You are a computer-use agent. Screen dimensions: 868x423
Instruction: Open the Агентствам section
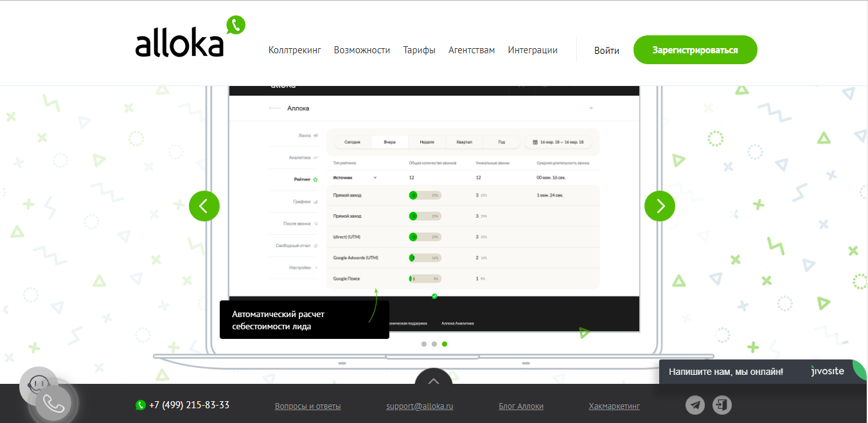point(472,50)
